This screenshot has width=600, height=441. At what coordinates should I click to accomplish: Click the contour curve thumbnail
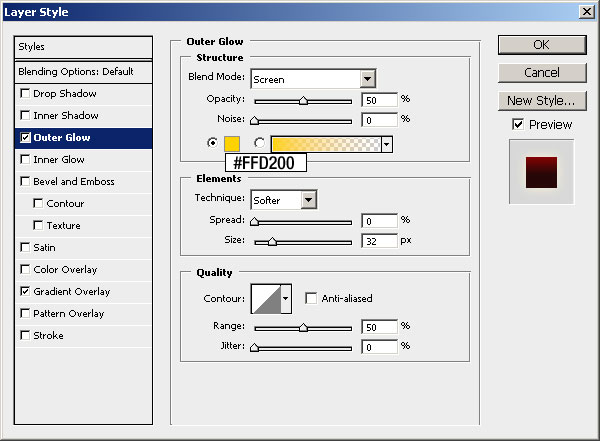coord(266,299)
